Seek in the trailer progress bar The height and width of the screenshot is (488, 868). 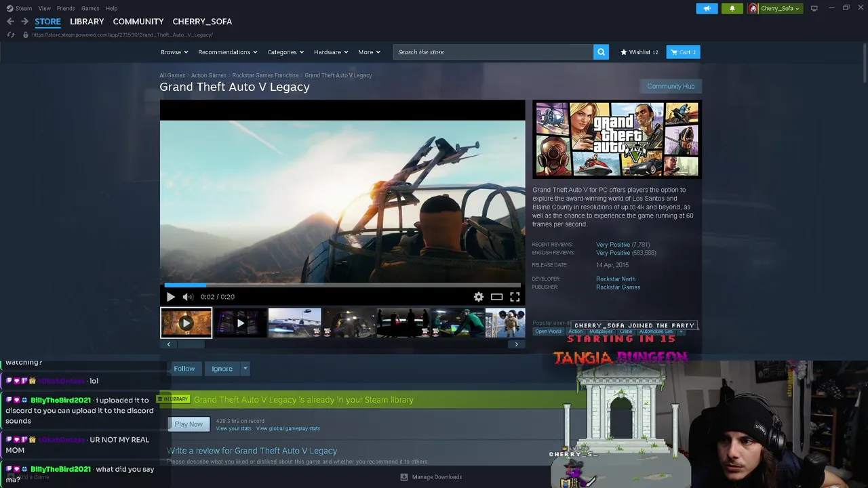click(x=342, y=285)
